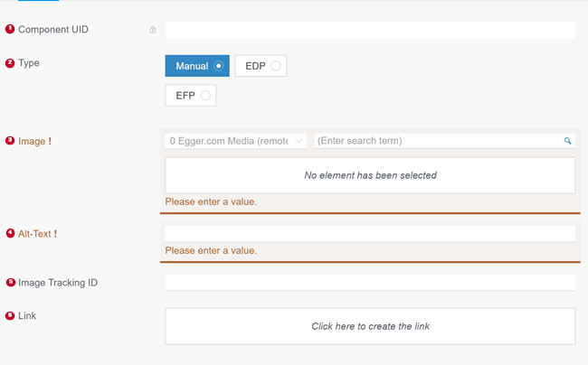Click red numbered badge 4 beside Alt-Text
Image resolution: width=588 pixels, height=365 pixels.
(11, 234)
